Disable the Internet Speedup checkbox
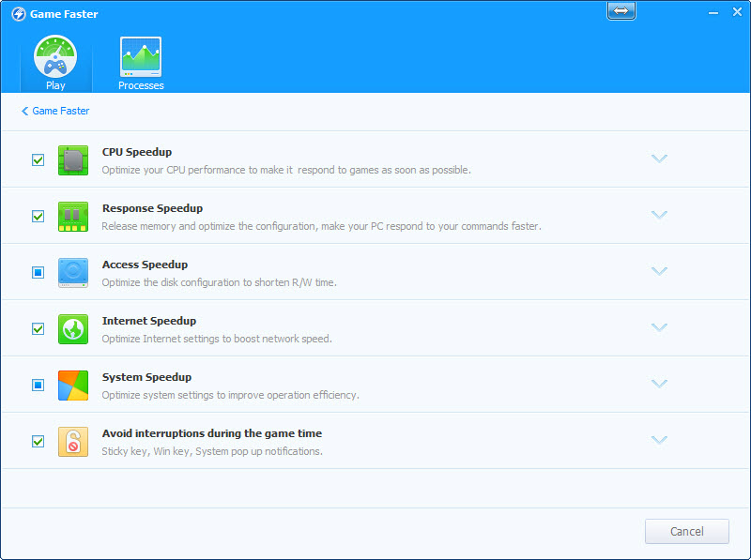Viewport: 751px width, 560px height. click(38, 329)
